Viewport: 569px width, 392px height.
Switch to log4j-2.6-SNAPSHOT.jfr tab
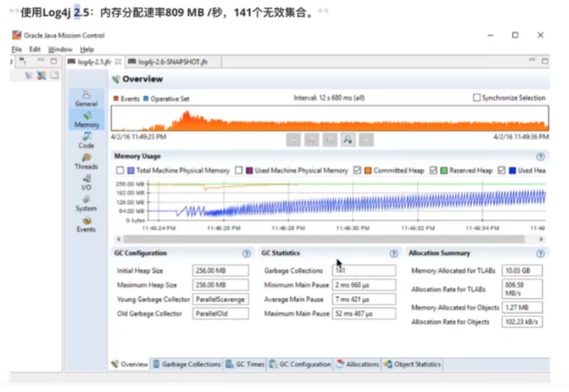tap(173, 62)
